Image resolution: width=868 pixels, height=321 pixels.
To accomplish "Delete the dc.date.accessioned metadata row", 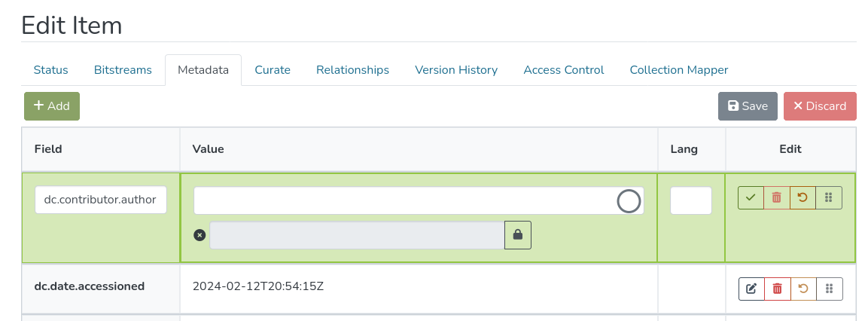I will pos(778,289).
